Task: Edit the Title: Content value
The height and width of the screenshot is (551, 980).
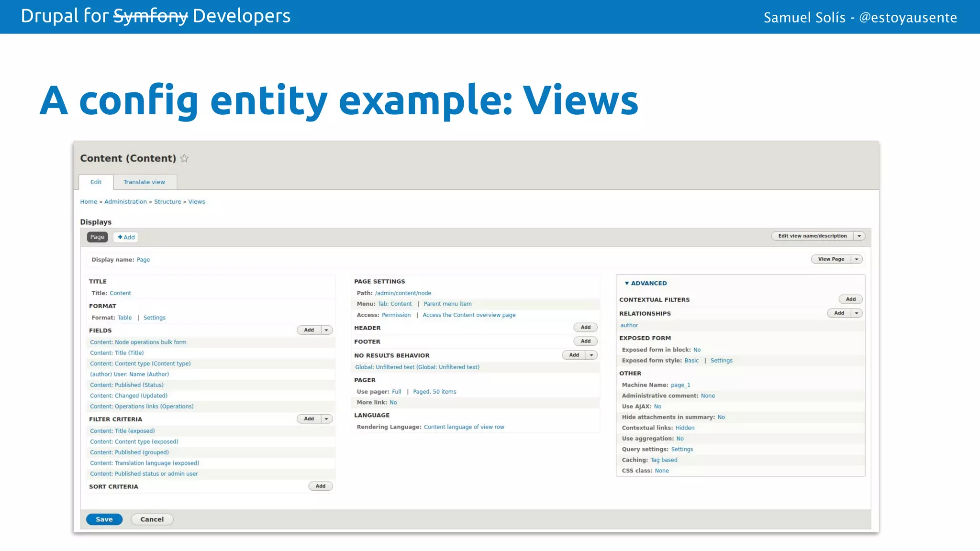Action: (x=120, y=293)
